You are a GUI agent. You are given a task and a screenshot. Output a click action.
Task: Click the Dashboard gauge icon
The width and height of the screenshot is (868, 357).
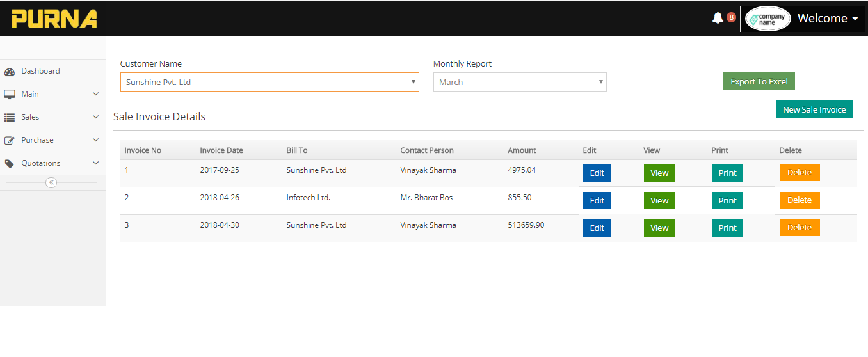pos(10,72)
